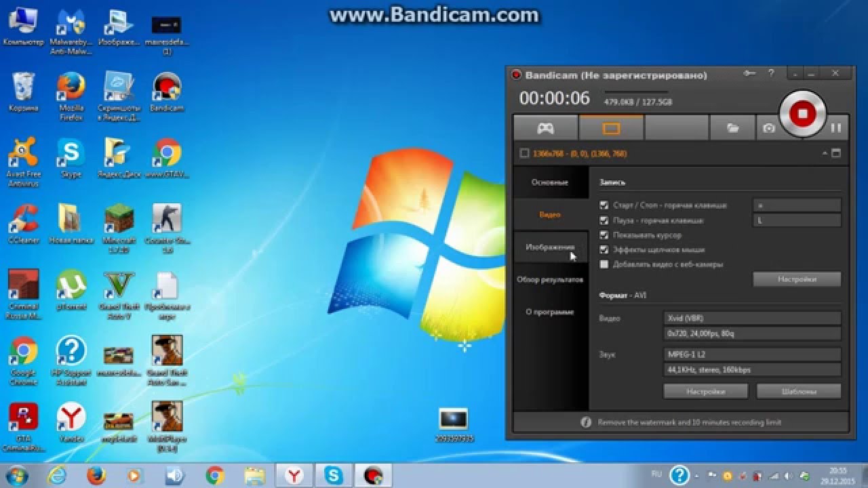868x488 pixels.
Task: Open the taskbar clock and date
Action: pos(837,475)
